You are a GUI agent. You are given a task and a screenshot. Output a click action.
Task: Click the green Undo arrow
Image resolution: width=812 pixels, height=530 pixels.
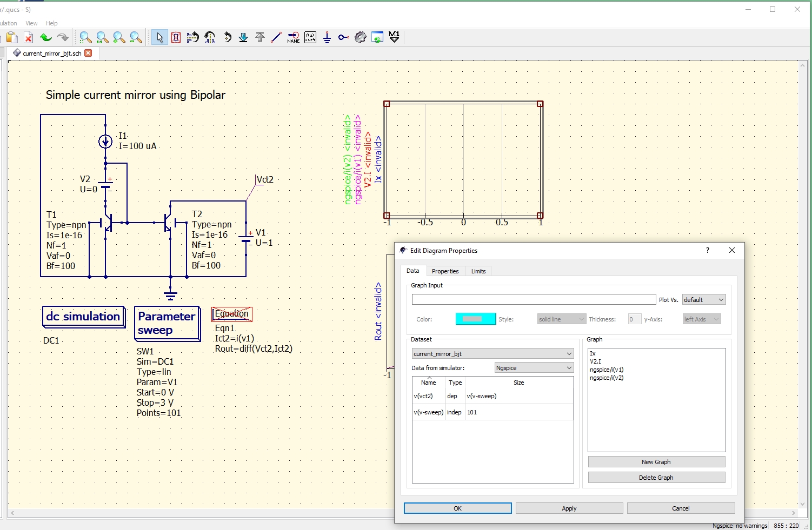(46, 37)
